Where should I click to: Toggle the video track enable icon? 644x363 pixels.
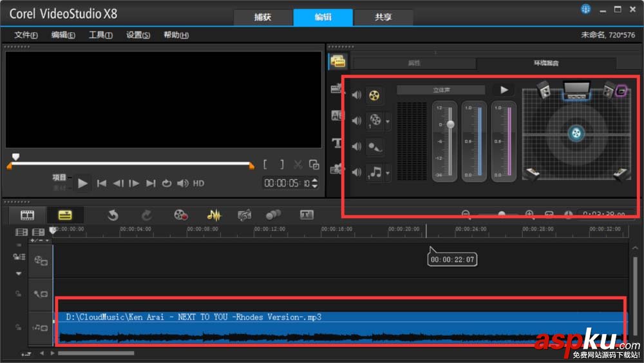point(41,260)
